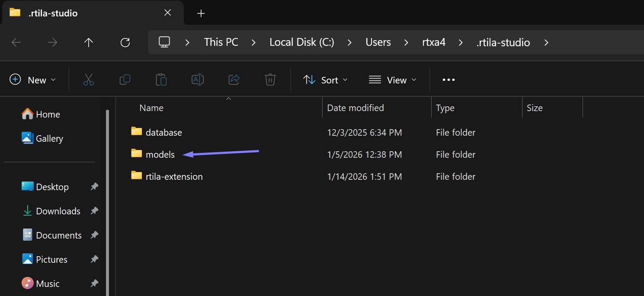This screenshot has height=296, width=644.
Task: Select Local Disk (C:) in address bar
Action: pos(301,42)
